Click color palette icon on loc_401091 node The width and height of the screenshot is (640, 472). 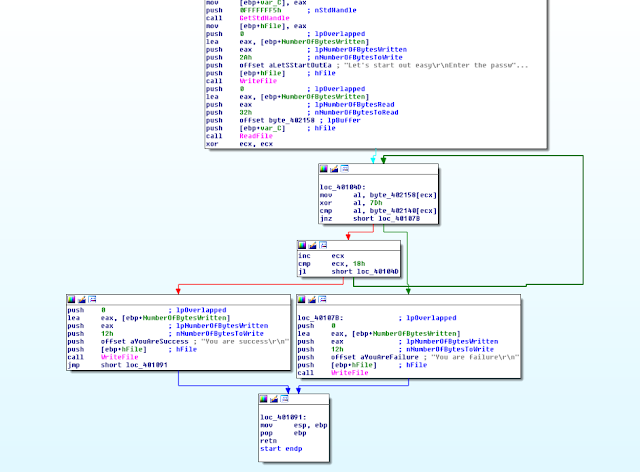[264, 399]
